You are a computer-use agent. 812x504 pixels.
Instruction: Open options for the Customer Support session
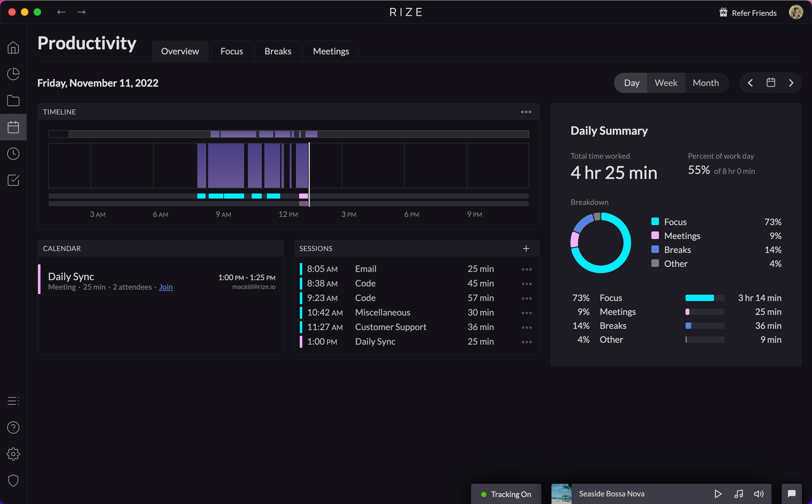click(527, 327)
